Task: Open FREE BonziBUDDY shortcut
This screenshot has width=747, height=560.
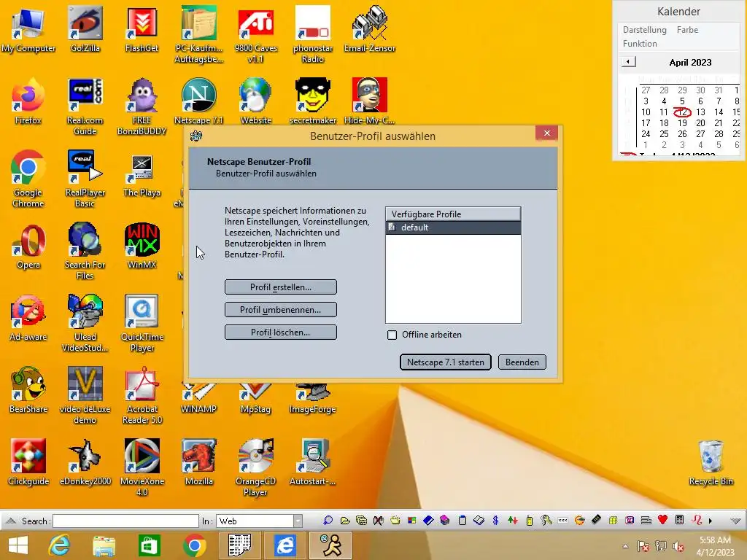Action: point(142,106)
